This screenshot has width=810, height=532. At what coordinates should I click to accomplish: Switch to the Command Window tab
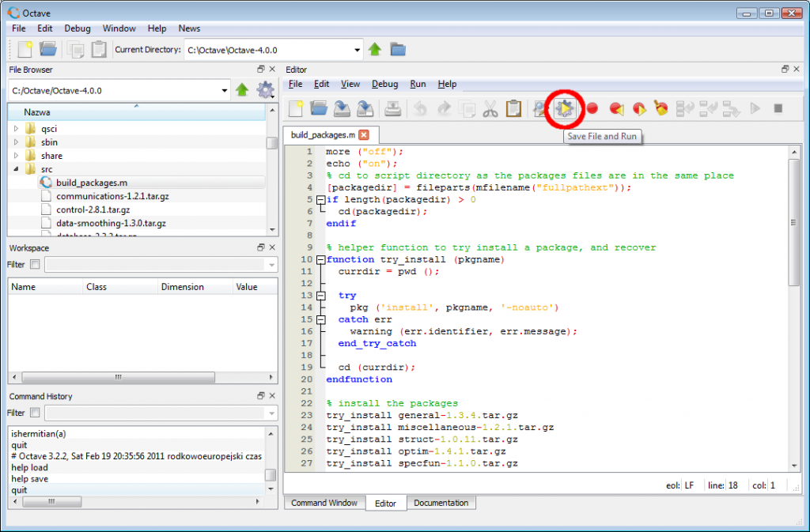point(324,503)
